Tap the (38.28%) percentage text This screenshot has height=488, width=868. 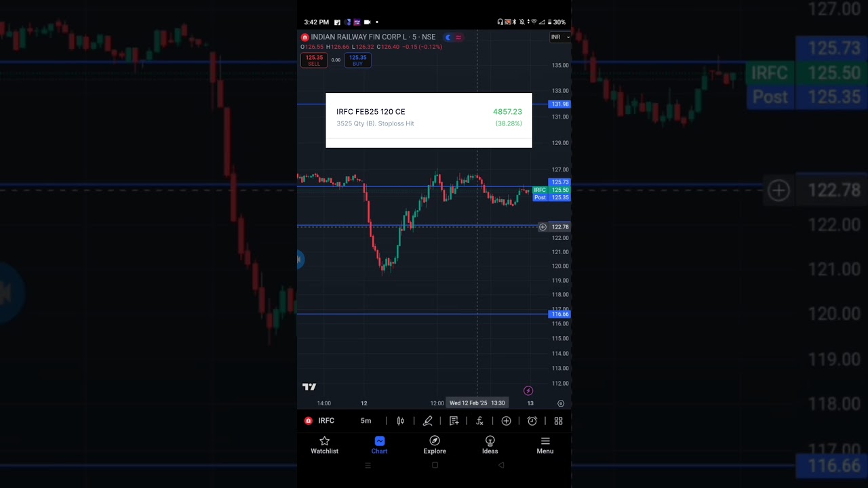(509, 123)
